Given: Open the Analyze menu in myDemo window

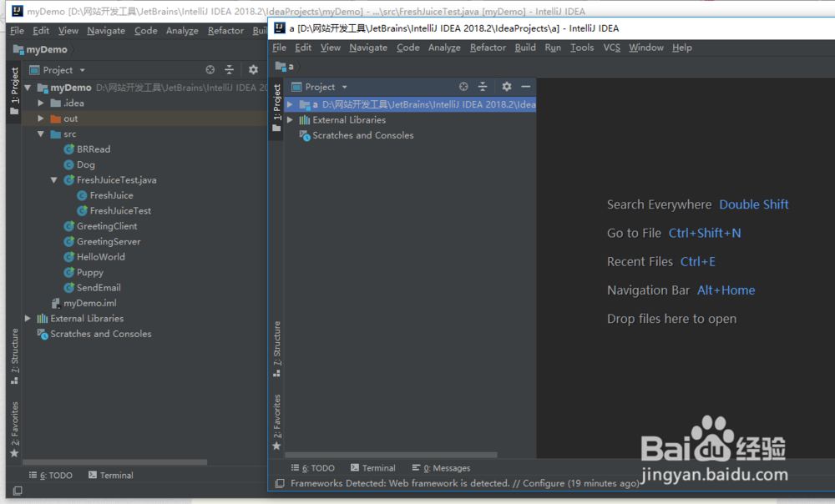Looking at the screenshot, I should click(x=181, y=31).
